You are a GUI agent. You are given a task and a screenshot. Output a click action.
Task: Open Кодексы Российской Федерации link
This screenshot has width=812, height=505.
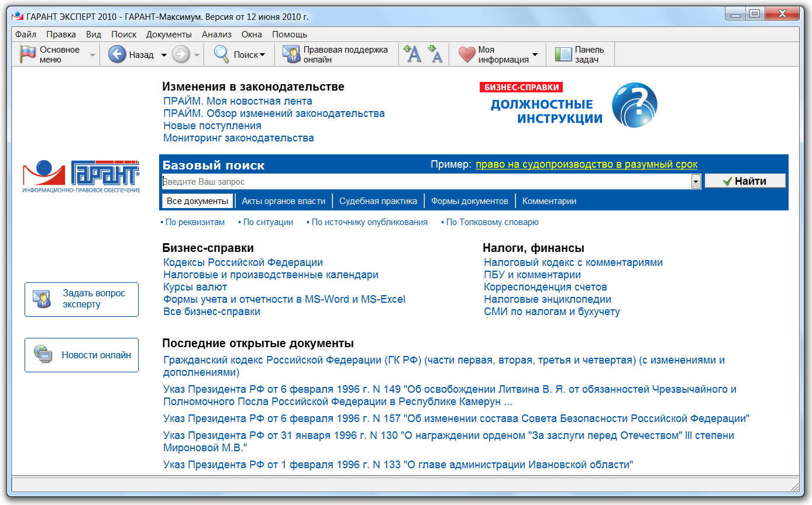click(x=243, y=262)
